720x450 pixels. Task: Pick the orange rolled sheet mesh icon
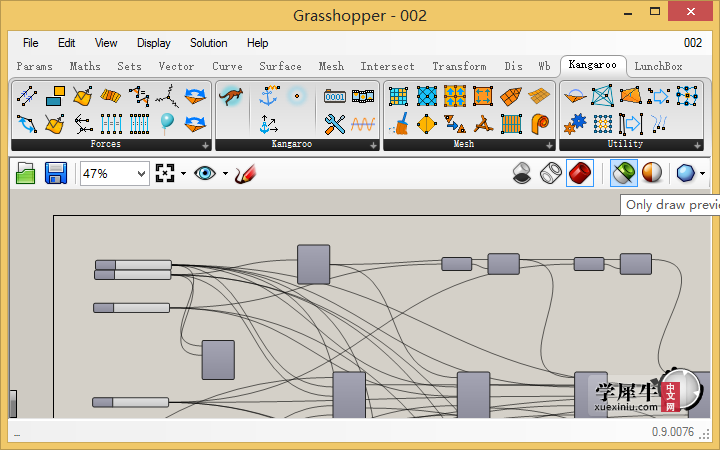coord(540,124)
